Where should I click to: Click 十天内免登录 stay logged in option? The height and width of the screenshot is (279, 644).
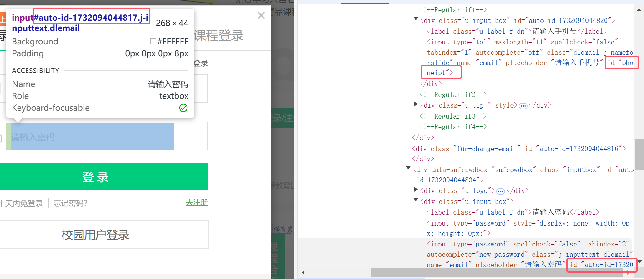[21, 204]
